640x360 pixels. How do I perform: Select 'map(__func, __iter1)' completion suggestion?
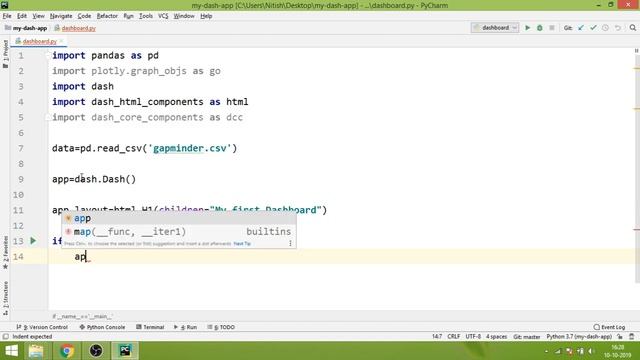[179, 231]
